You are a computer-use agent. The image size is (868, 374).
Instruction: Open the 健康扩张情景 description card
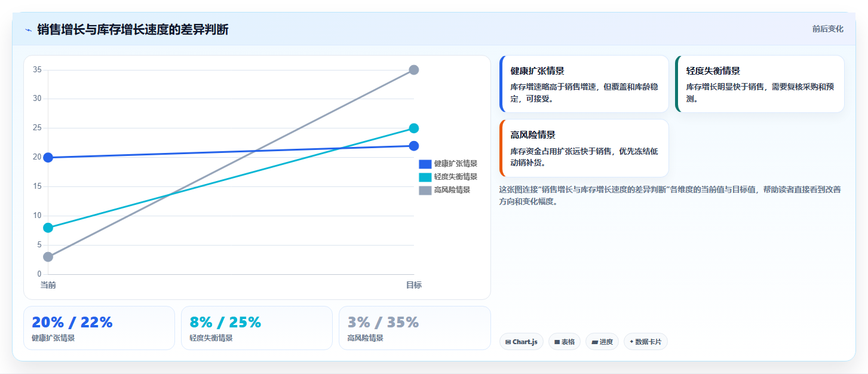click(584, 84)
